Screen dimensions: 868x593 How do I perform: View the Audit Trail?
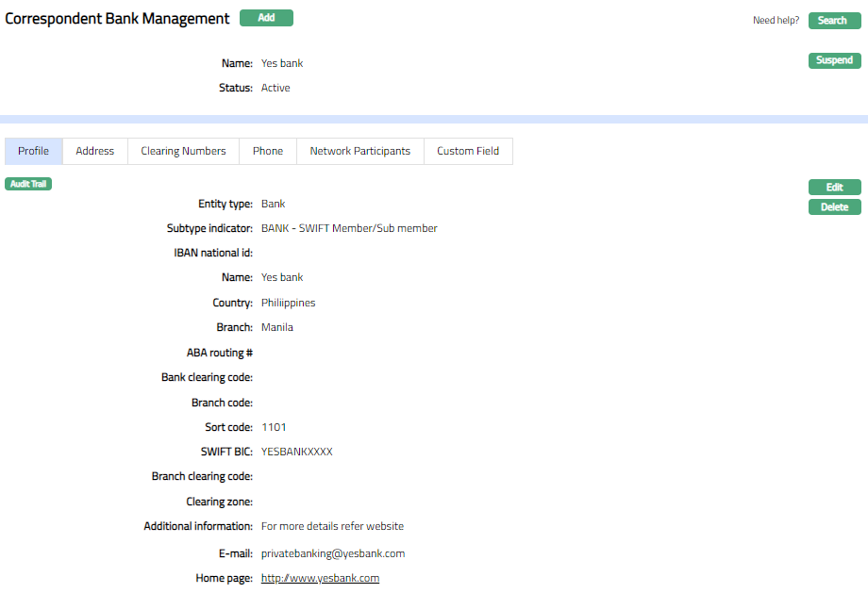pos(28,184)
